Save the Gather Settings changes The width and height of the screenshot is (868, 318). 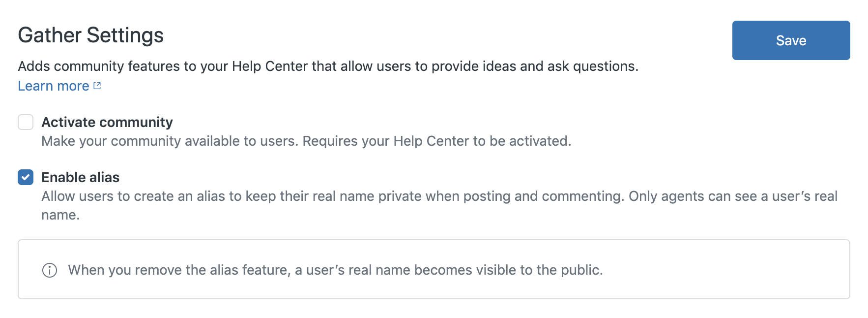coord(790,40)
